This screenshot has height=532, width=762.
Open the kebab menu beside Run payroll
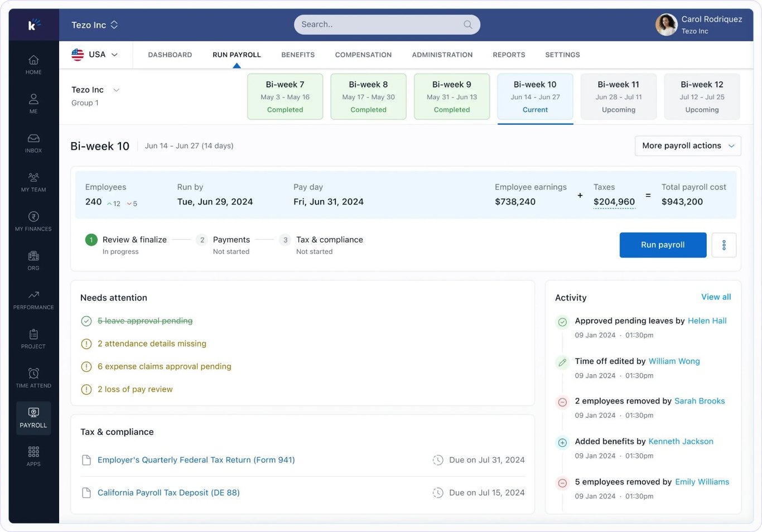point(724,245)
